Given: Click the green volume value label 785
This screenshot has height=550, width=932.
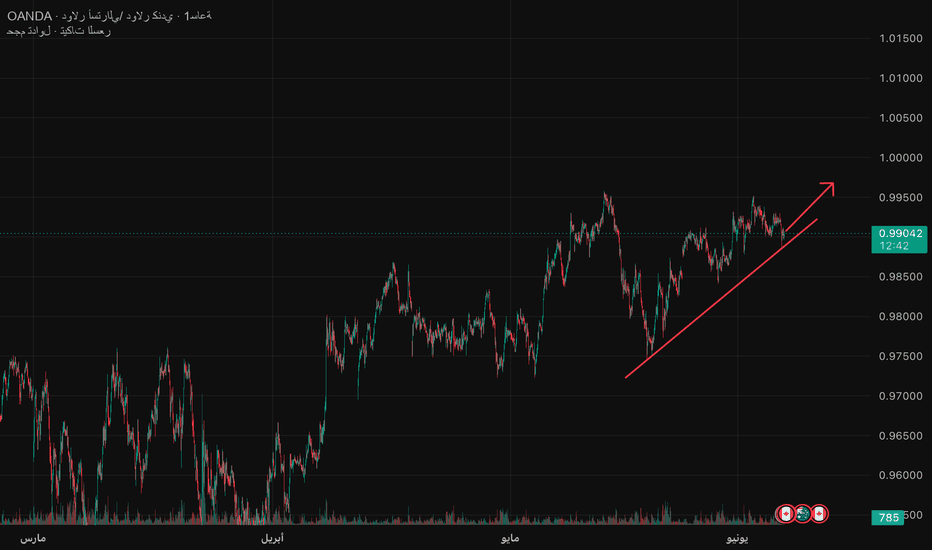Looking at the screenshot, I should tap(888, 517).
